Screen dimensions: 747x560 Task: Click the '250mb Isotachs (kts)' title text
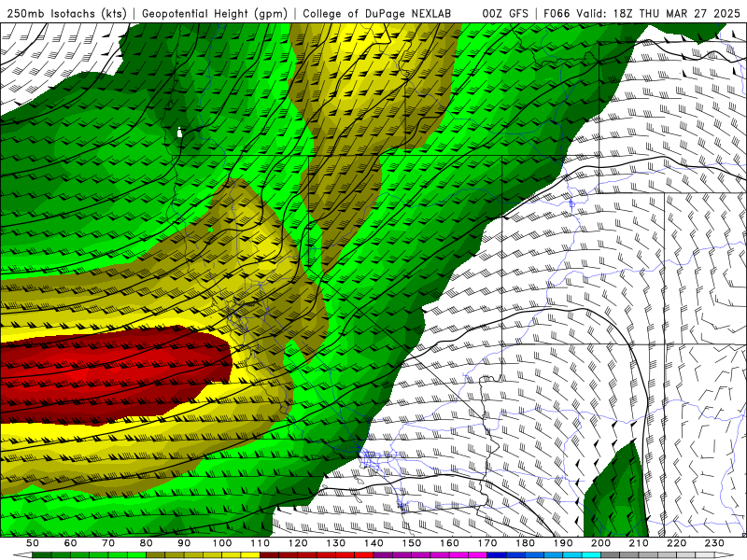[x=66, y=13]
